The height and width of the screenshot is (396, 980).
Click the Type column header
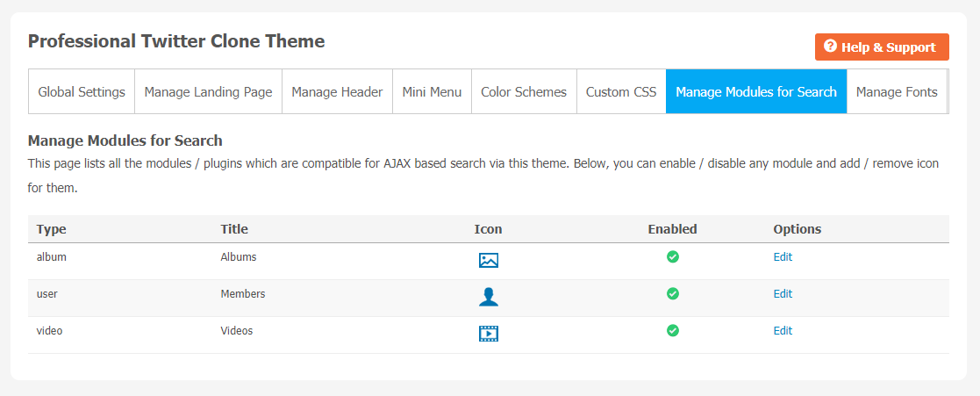(x=51, y=229)
